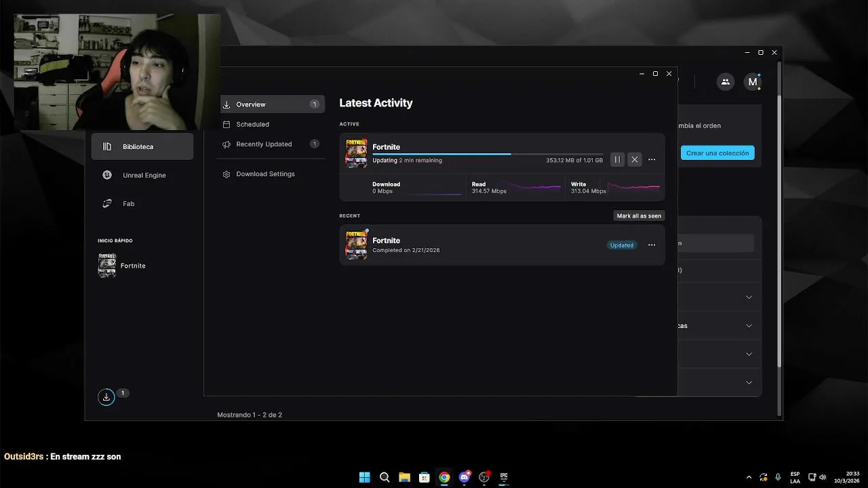The width and height of the screenshot is (868, 488).
Task: Click the Epic Games Launcher taskbar icon
Action: pos(504,477)
